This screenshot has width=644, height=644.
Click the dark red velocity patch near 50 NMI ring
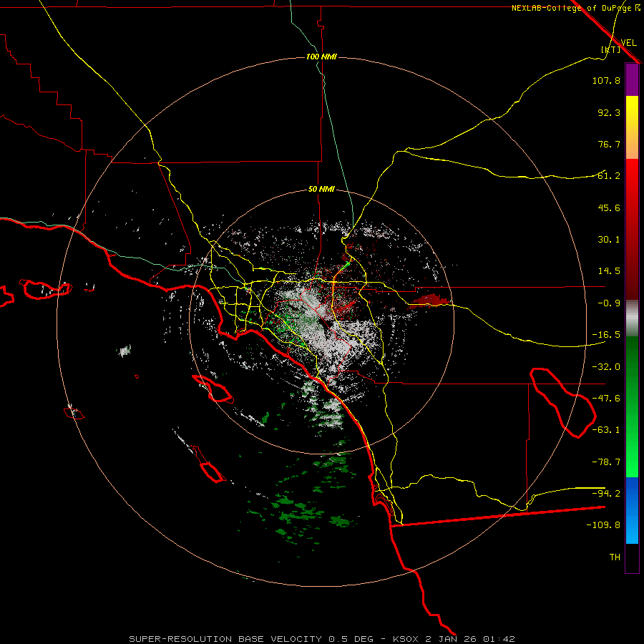pyautogui.click(x=429, y=301)
